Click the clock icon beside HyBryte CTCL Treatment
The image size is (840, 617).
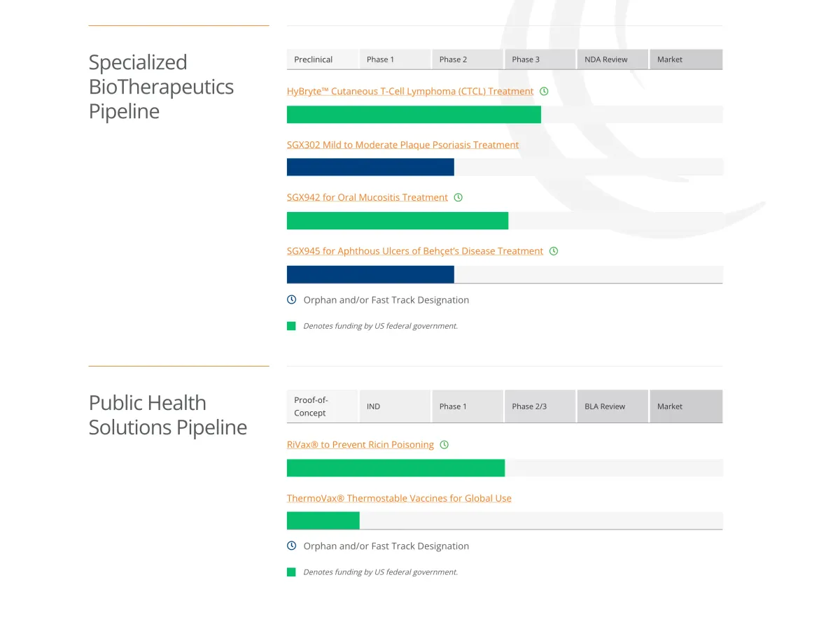coord(544,91)
